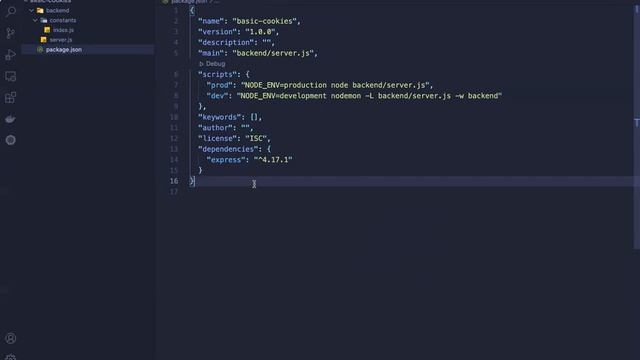
Task: Click the "version" key in editor
Action: tap(217, 32)
